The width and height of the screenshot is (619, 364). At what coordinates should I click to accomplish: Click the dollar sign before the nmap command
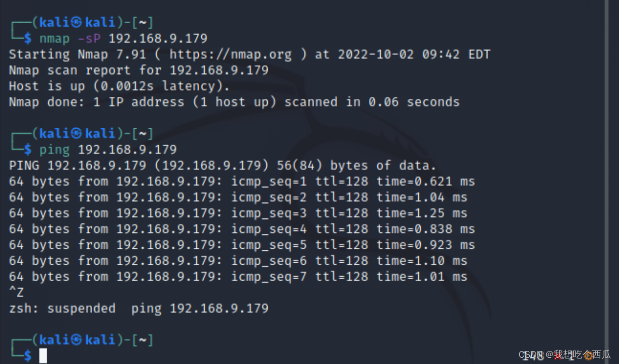(x=28, y=38)
